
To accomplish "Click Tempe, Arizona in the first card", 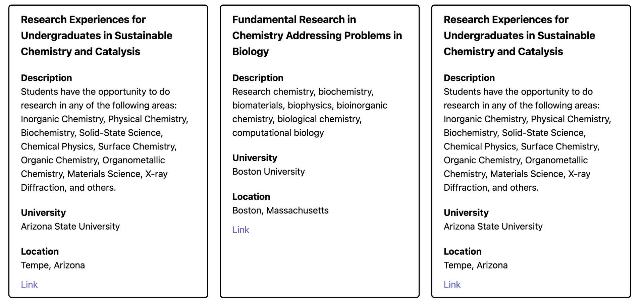I will pyautogui.click(x=53, y=265).
